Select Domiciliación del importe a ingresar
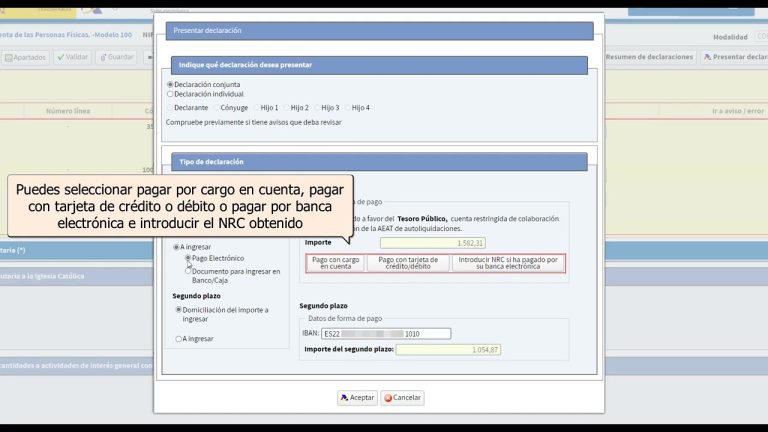This screenshot has height=432, width=768. 179,309
